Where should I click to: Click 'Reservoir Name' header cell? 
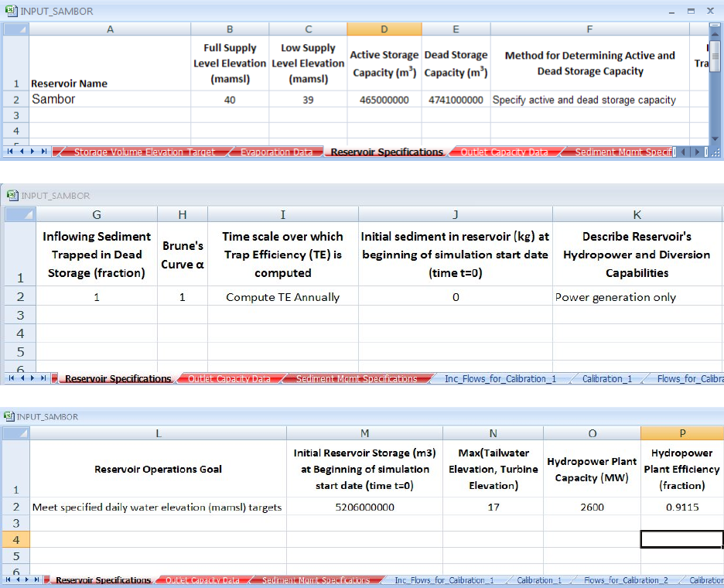click(x=110, y=63)
